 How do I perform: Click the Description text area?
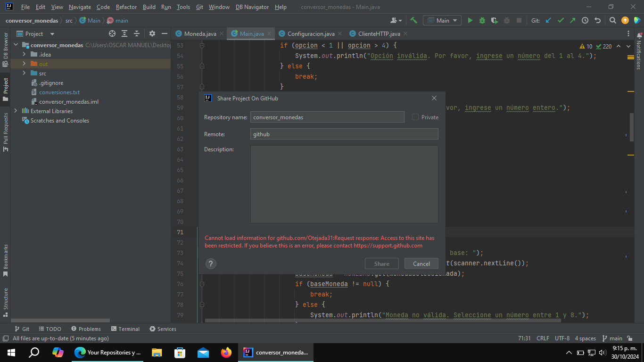tap(344, 184)
